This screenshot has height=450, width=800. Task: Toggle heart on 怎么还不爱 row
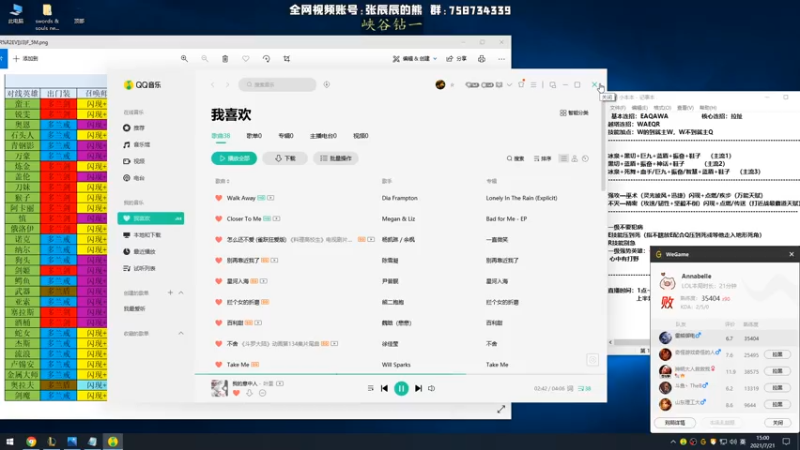coord(218,239)
